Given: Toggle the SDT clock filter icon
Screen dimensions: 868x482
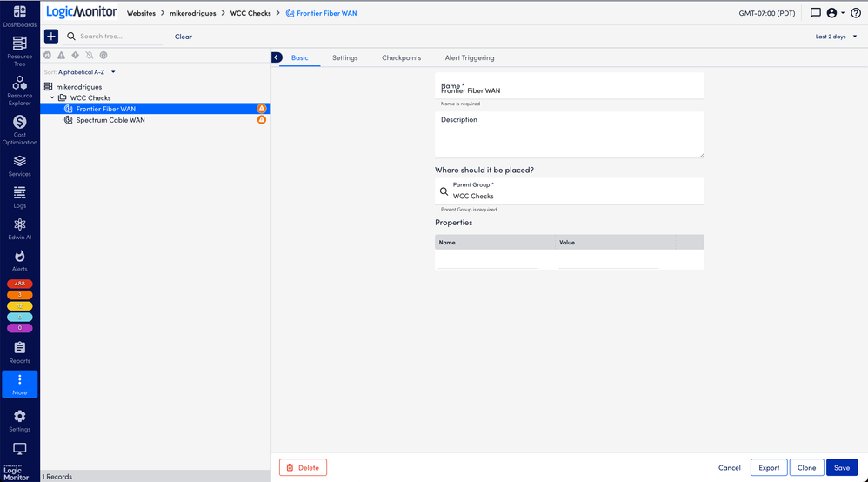Looking at the screenshot, I should (47, 56).
